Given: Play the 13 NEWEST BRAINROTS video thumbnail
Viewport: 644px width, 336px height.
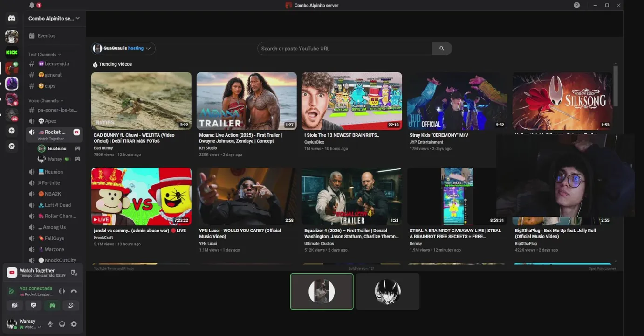Looking at the screenshot, I should [x=352, y=101].
